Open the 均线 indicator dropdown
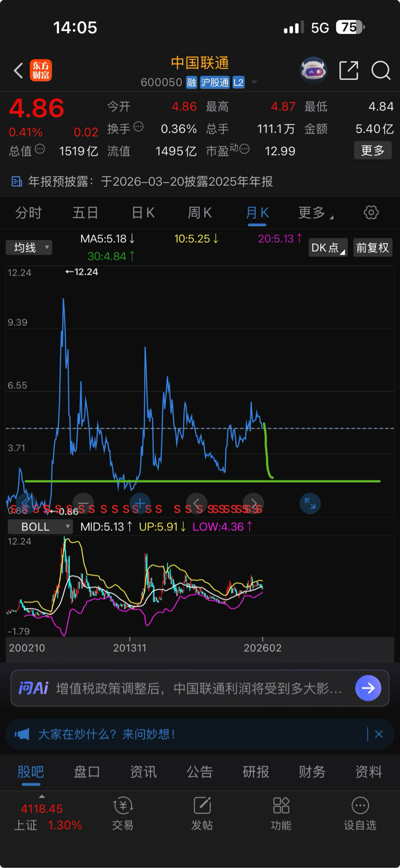Viewport: 400px width, 868px height. click(29, 247)
